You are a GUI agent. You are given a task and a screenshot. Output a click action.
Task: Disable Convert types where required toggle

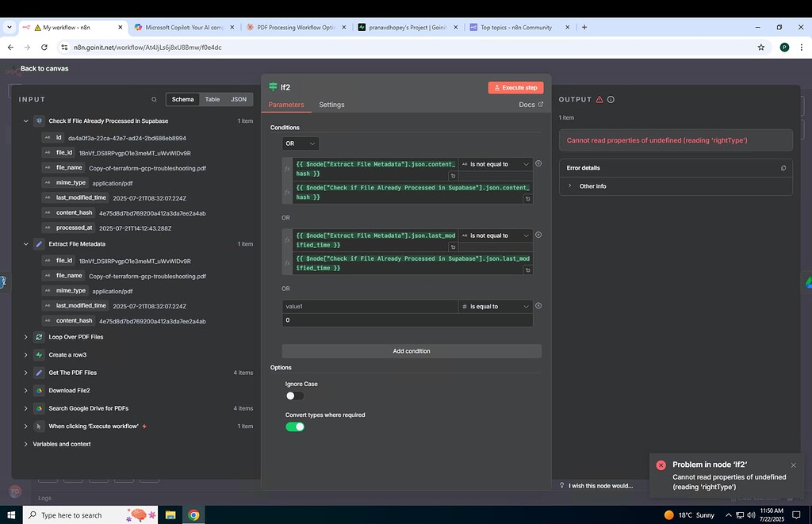click(294, 426)
